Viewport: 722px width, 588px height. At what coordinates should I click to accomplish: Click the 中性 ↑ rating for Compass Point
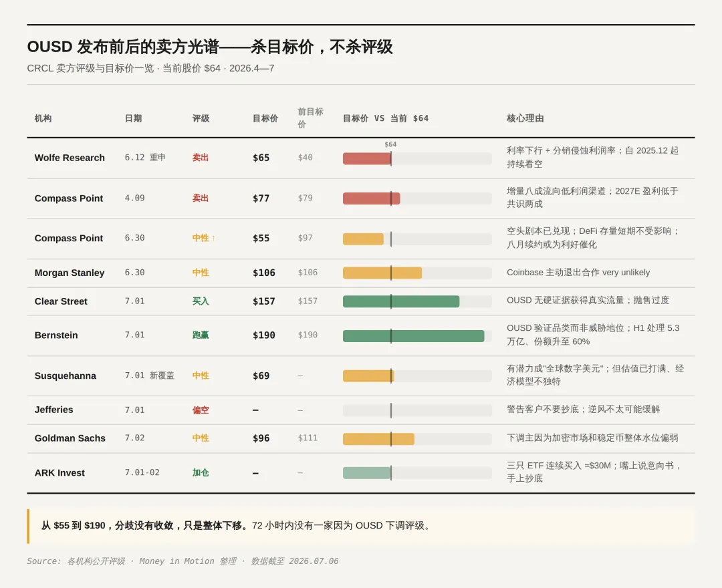[203, 239]
